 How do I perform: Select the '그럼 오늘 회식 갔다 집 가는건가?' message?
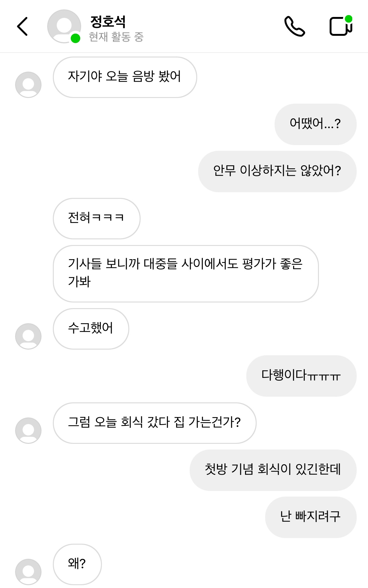(x=154, y=423)
